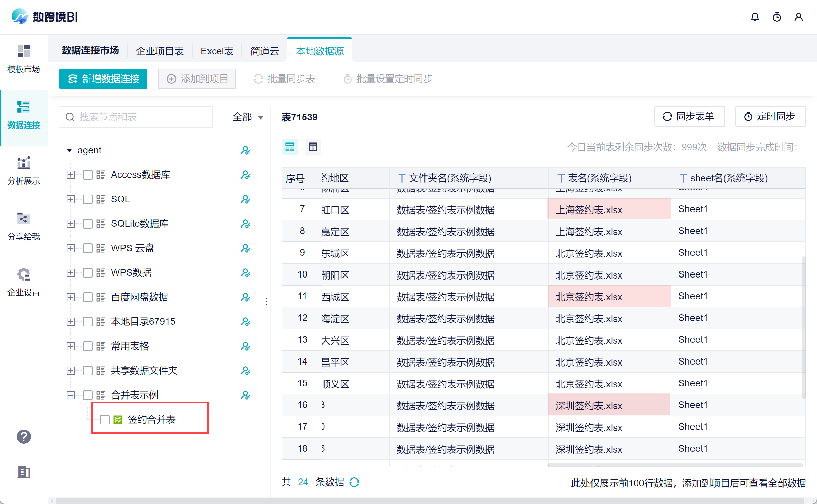The width and height of the screenshot is (817, 504).
Task: Click the timer clock icon in header
Action: (x=777, y=17)
